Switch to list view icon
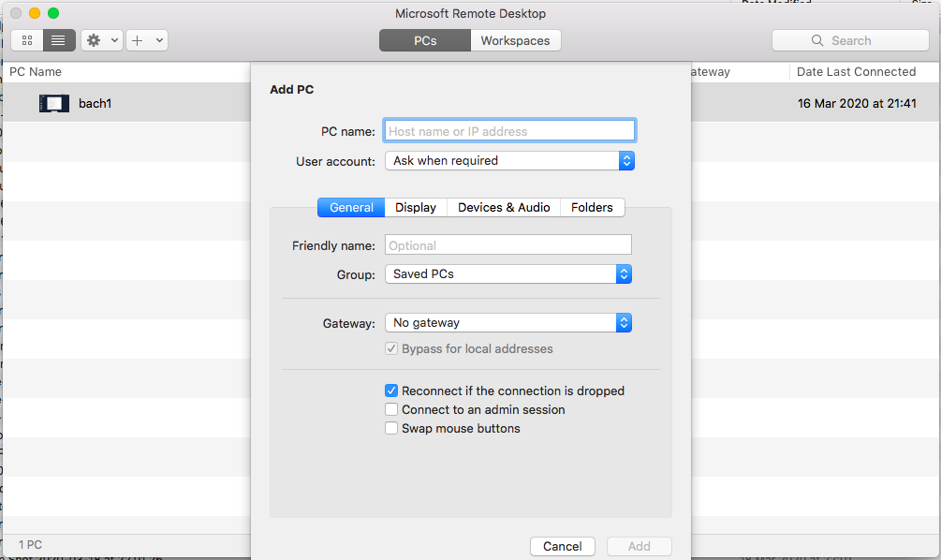 58,40
